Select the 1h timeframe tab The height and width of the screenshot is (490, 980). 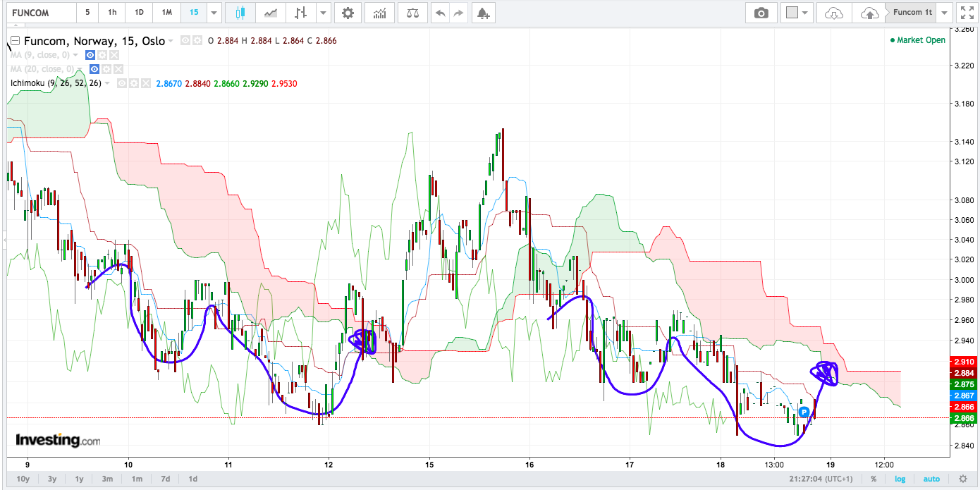point(112,12)
